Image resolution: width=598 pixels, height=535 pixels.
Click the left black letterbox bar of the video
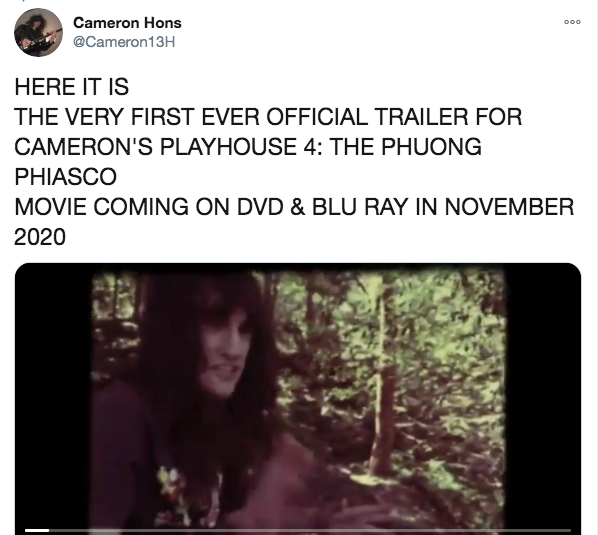click(53, 397)
